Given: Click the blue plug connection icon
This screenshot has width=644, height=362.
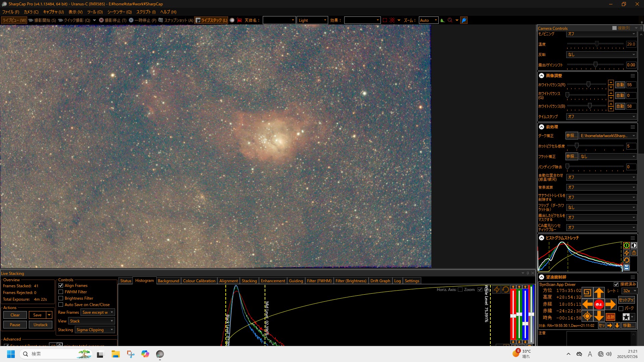Looking at the screenshot, I should point(464,20).
